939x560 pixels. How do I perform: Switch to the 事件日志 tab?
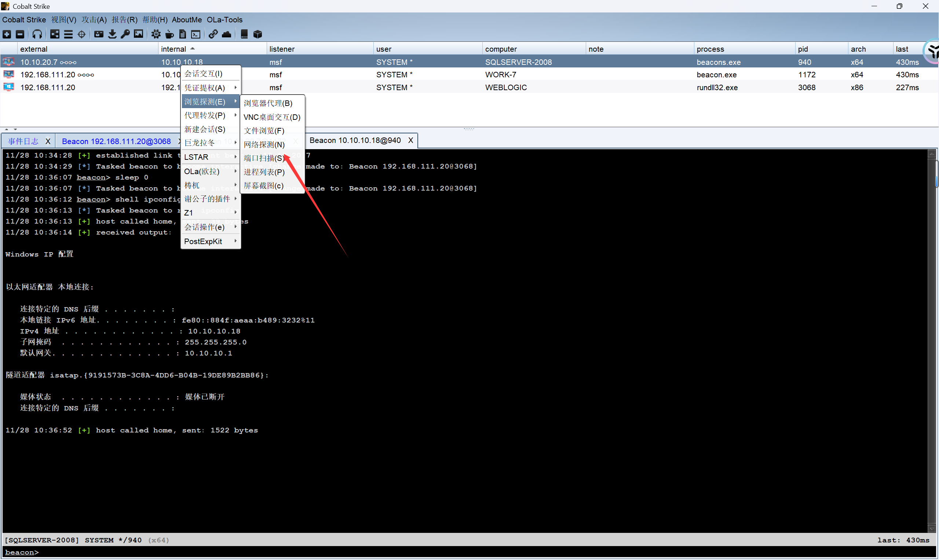[x=23, y=141]
